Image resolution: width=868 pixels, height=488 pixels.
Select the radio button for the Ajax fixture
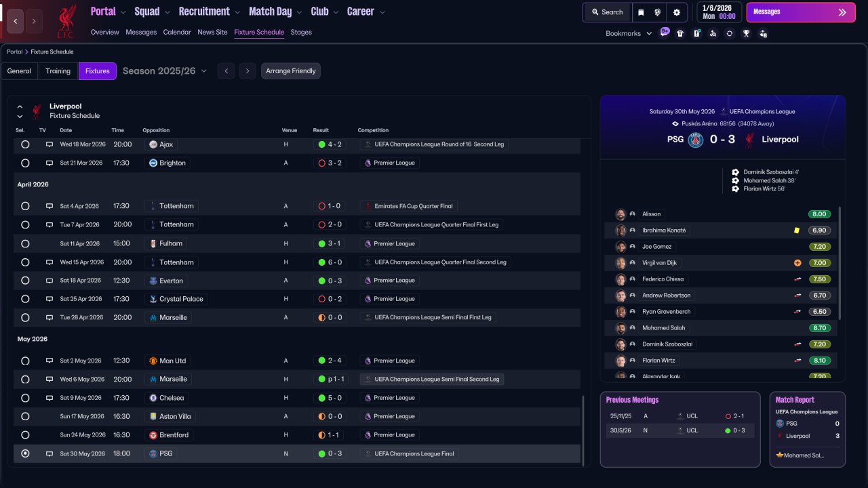pos(25,144)
